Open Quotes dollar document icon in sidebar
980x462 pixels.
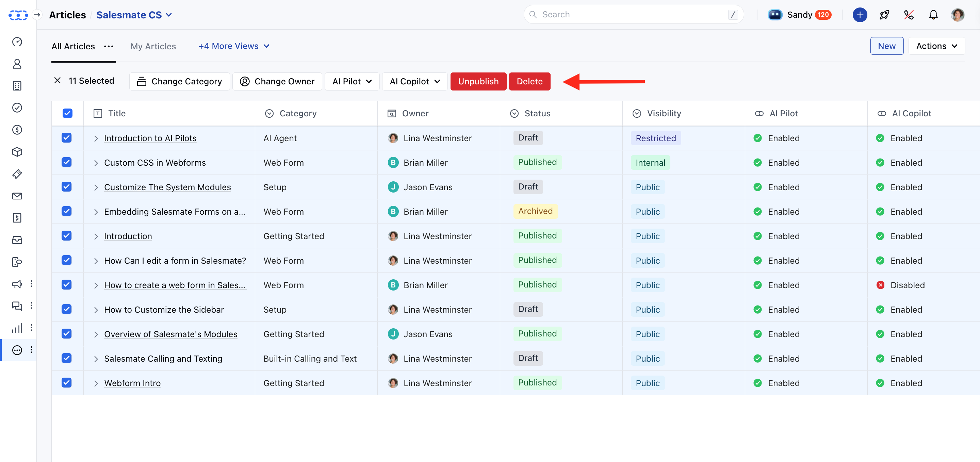click(x=17, y=218)
